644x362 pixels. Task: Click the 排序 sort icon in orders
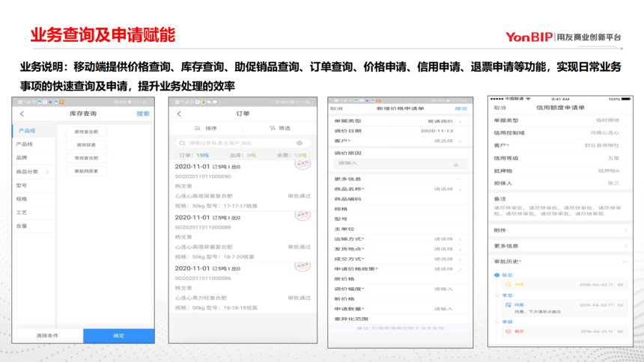[x=198, y=128]
